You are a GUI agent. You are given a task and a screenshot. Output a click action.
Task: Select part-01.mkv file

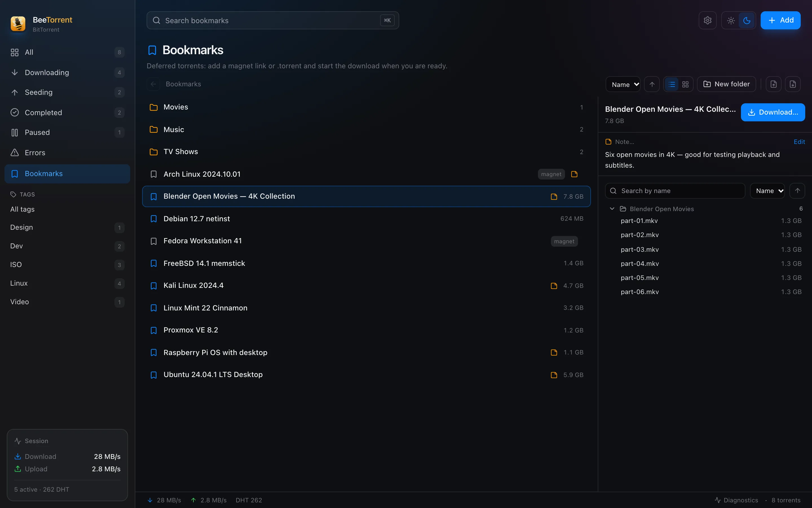tap(705, 221)
